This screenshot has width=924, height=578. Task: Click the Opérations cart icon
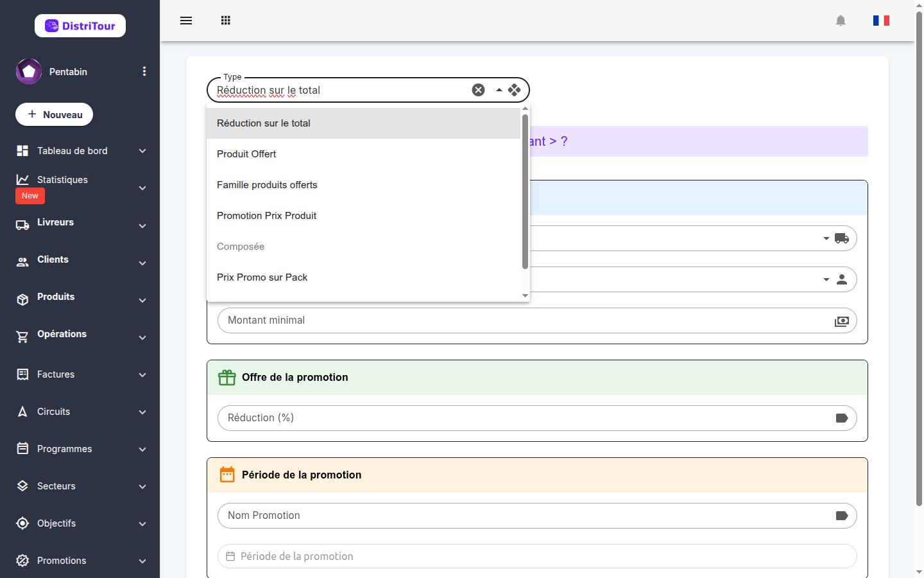pos(22,337)
